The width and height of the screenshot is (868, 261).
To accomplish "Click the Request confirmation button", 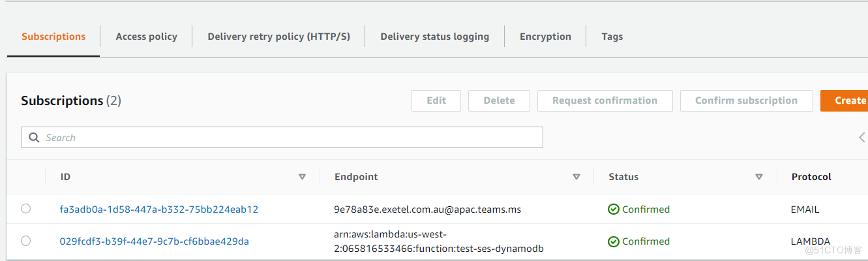I will pyautogui.click(x=605, y=100).
